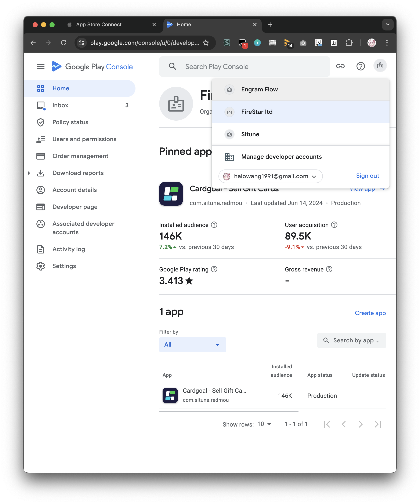The height and width of the screenshot is (504, 420).
Task: Click the Settings gear icon
Action: [x=41, y=266]
